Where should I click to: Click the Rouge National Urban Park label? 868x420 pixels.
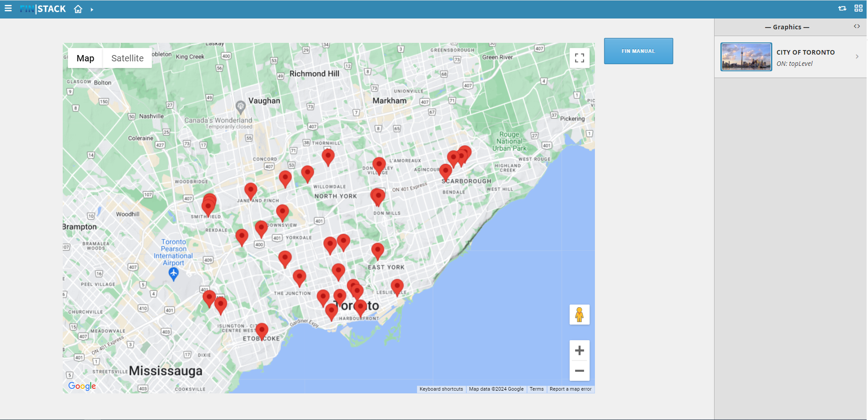click(x=510, y=141)
